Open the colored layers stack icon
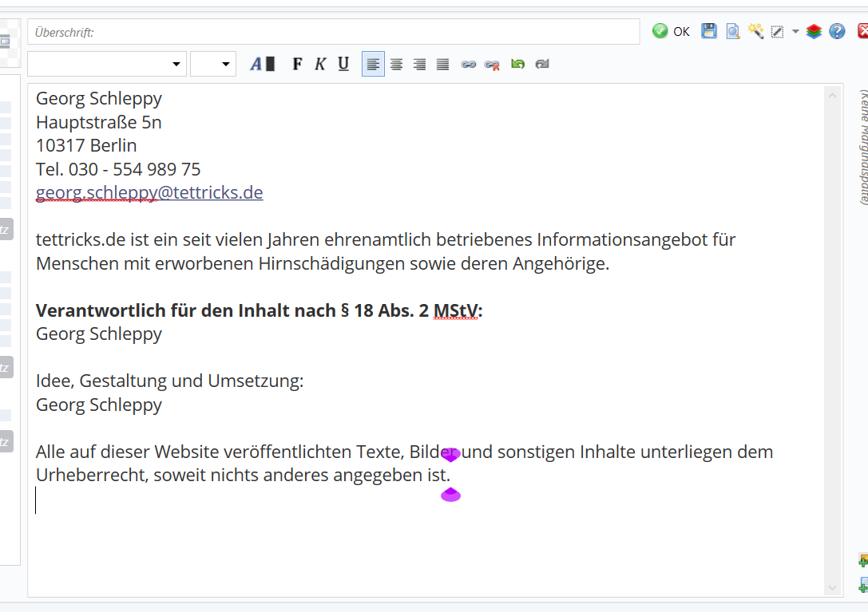The height and width of the screenshot is (612, 868). [814, 32]
